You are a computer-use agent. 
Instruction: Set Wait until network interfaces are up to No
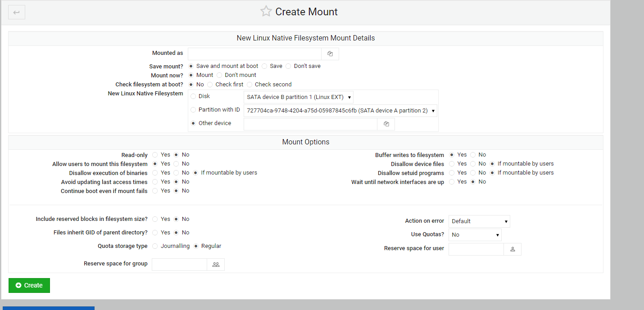(x=473, y=182)
